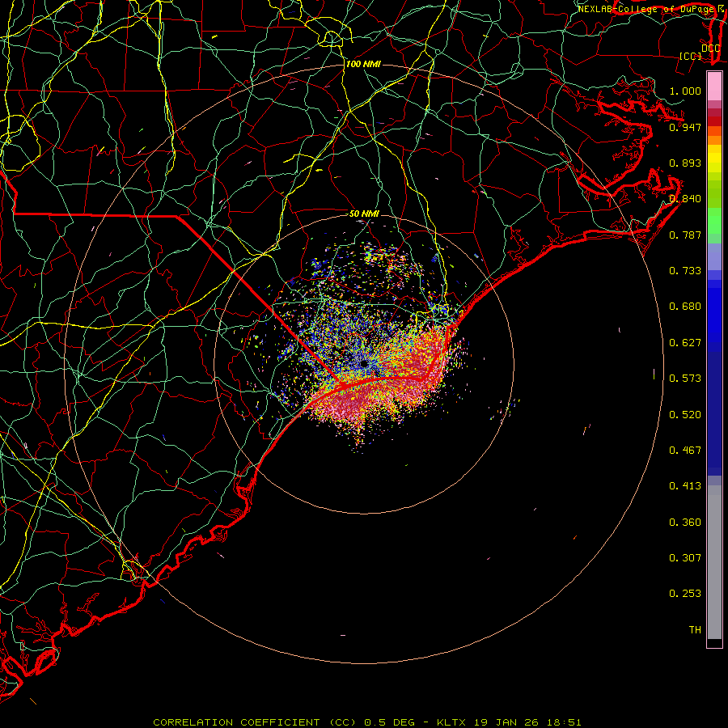Viewport: 728px width, 728px height.
Task: Click the [CC] legend title
Action: [691, 56]
